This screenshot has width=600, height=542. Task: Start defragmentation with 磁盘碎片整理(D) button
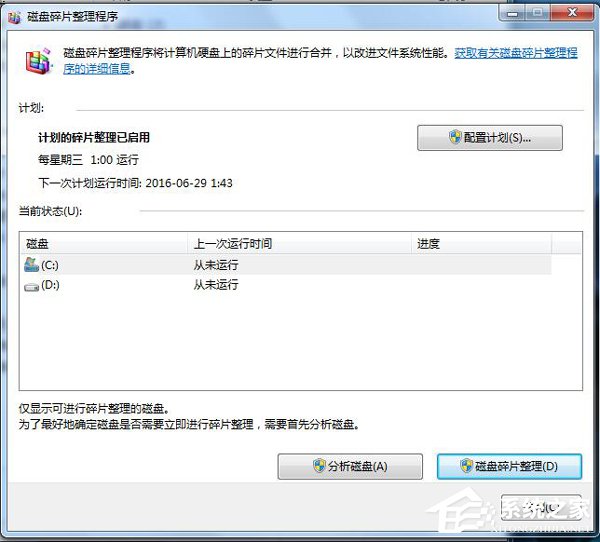click(509, 466)
